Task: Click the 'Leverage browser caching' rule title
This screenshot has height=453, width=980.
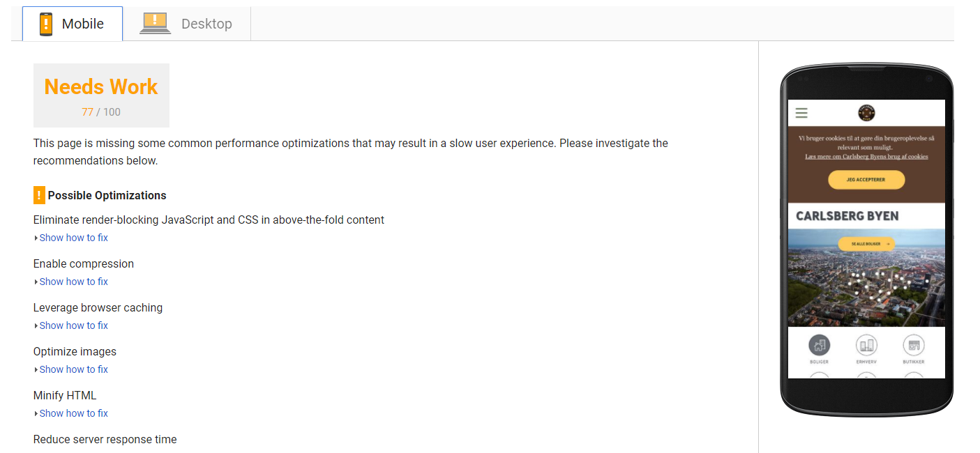Action: 98,307
